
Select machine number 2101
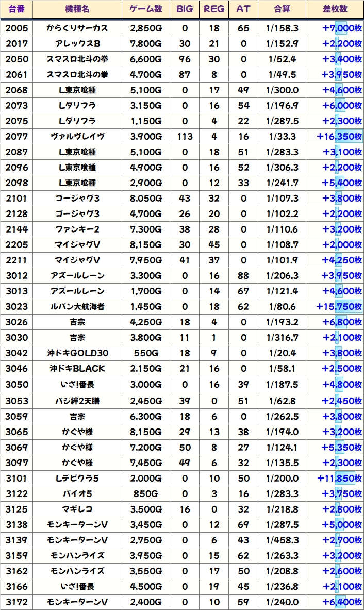coord(16,199)
